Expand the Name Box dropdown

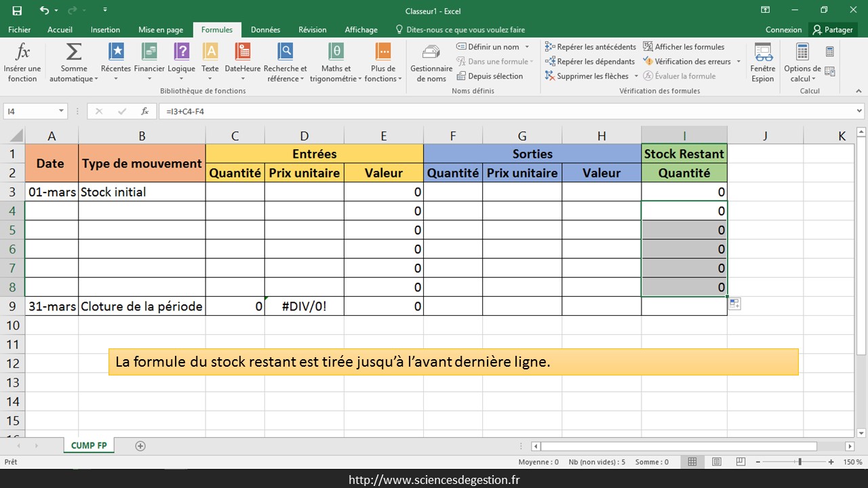[x=61, y=111]
